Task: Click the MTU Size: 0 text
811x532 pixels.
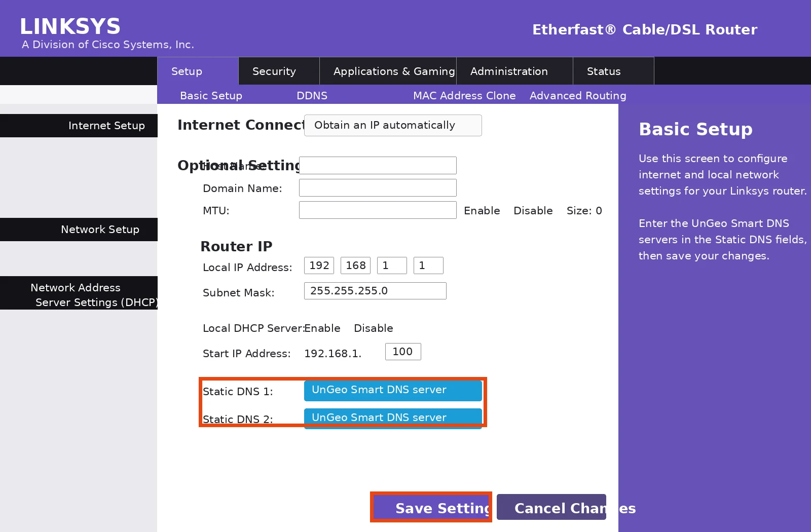Action: click(x=584, y=211)
